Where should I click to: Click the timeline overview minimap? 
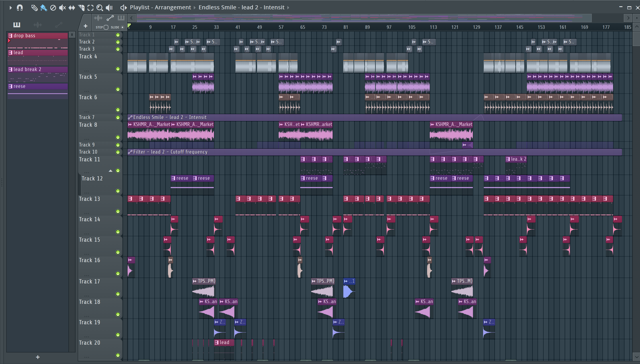point(364,18)
